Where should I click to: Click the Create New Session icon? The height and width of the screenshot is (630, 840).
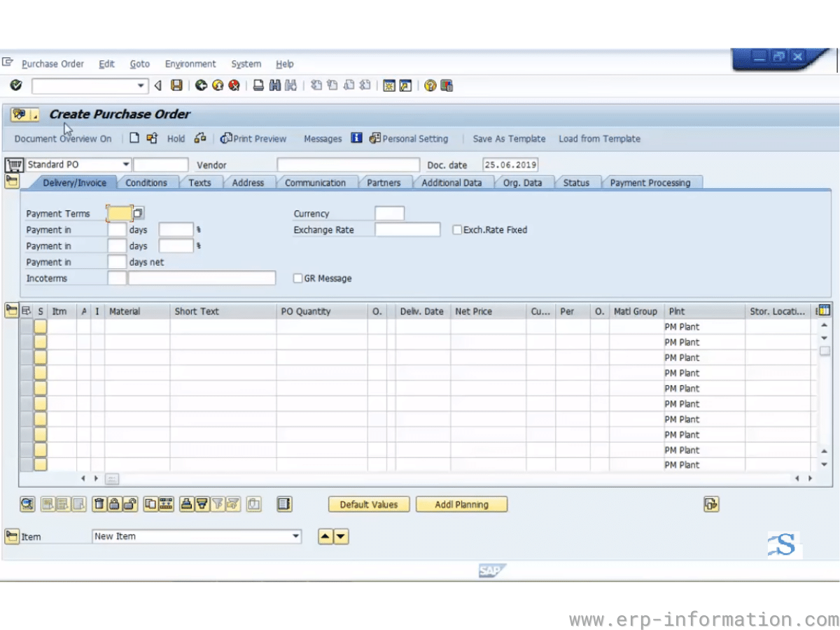point(389,85)
